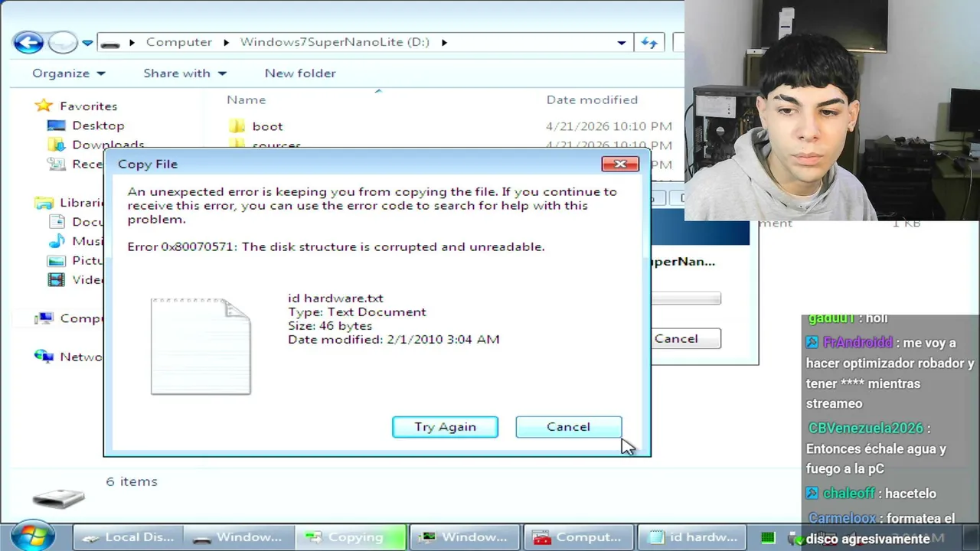Screen dimensions: 980x551
Task: Select Favorites in the navigation pane
Action: [x=88, y=106]
